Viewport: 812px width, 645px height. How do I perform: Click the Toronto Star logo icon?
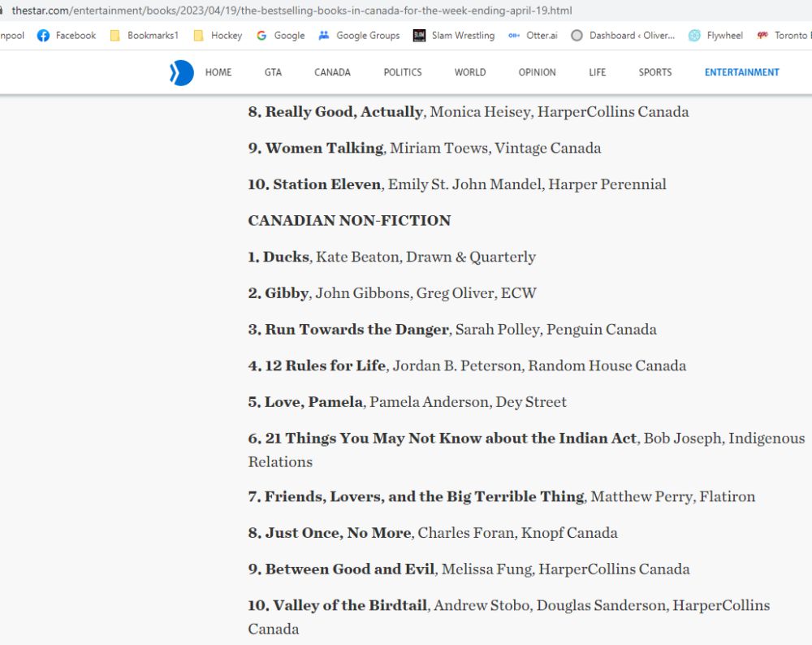[182, 72]
